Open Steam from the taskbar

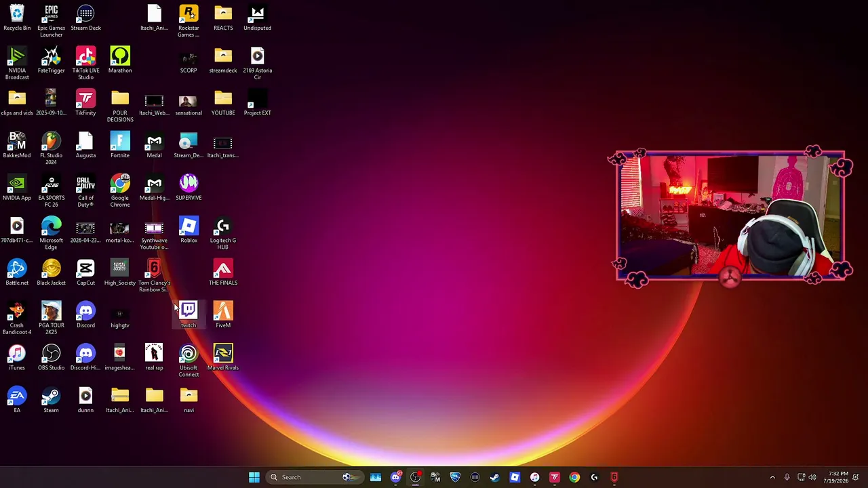(x=495, y=477)
